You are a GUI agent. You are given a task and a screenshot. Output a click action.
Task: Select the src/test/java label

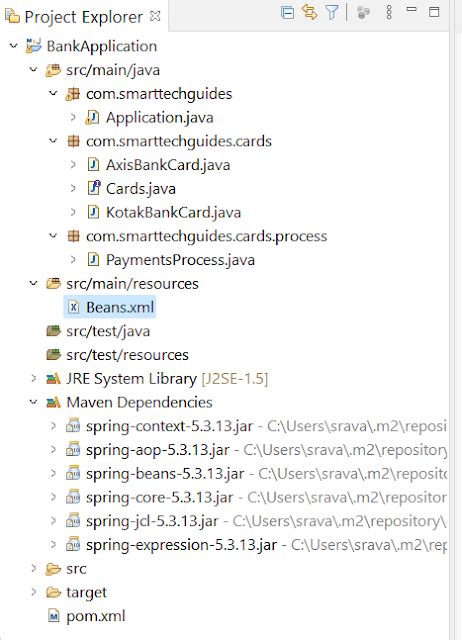[x=108, y=331]
